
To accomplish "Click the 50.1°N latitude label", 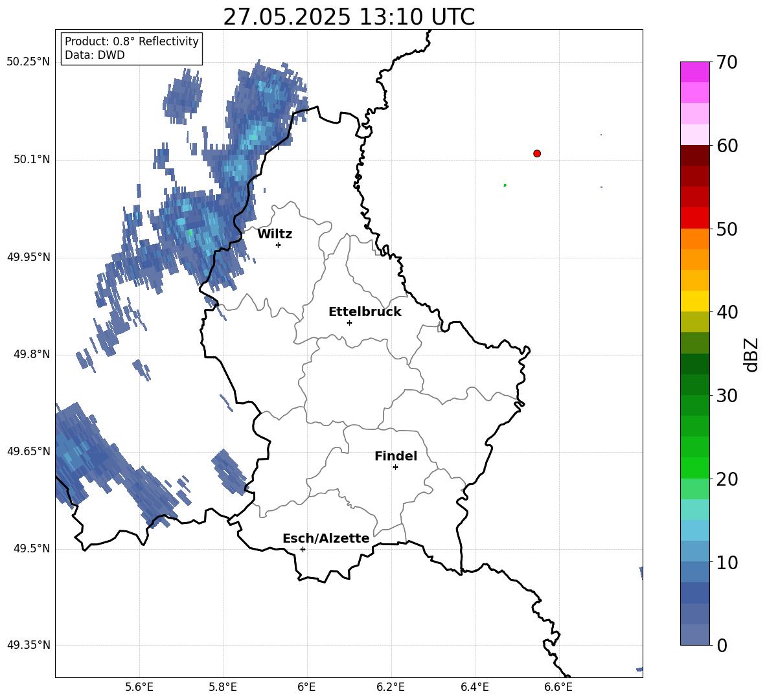I will coord(32,160).
